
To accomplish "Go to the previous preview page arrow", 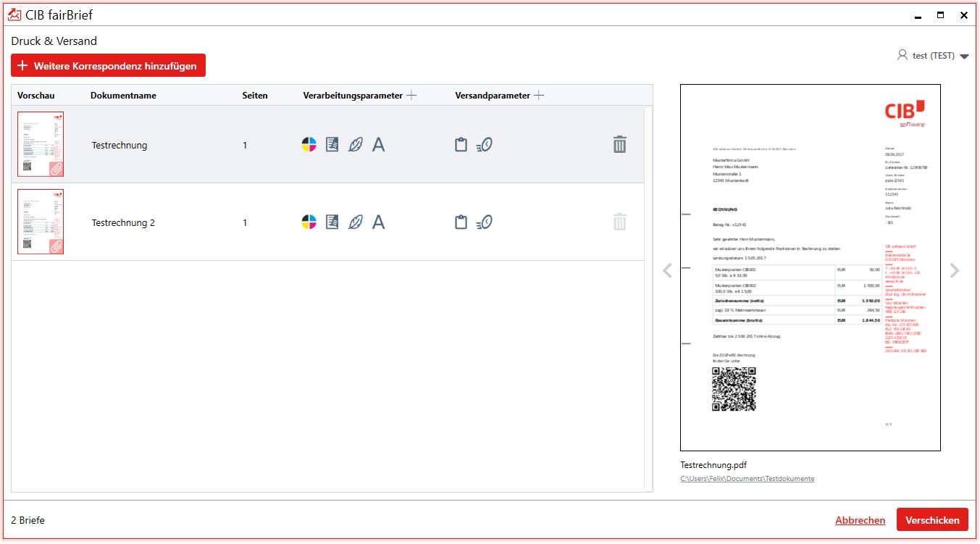I will tap(667, 270).
